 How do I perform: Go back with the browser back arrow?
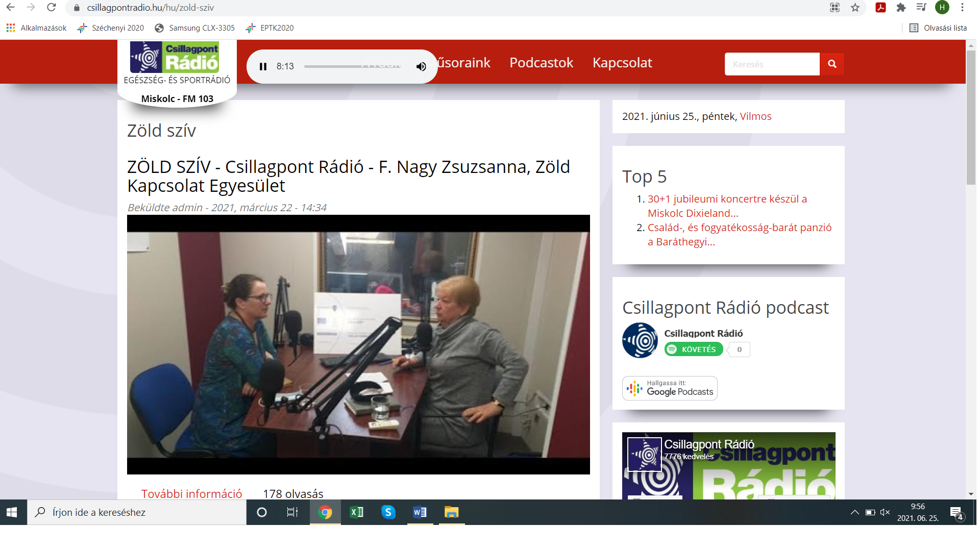(x=10, y=8)
